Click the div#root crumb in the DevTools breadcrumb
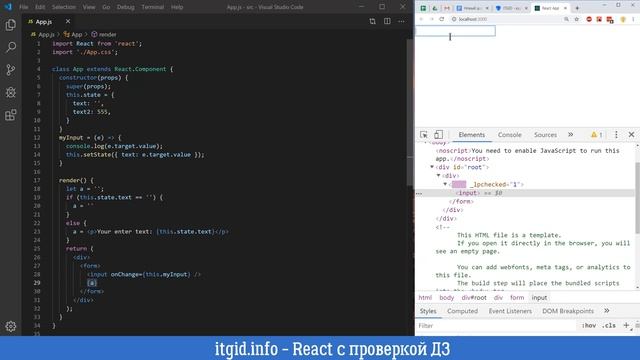 (x=474, y=298)
